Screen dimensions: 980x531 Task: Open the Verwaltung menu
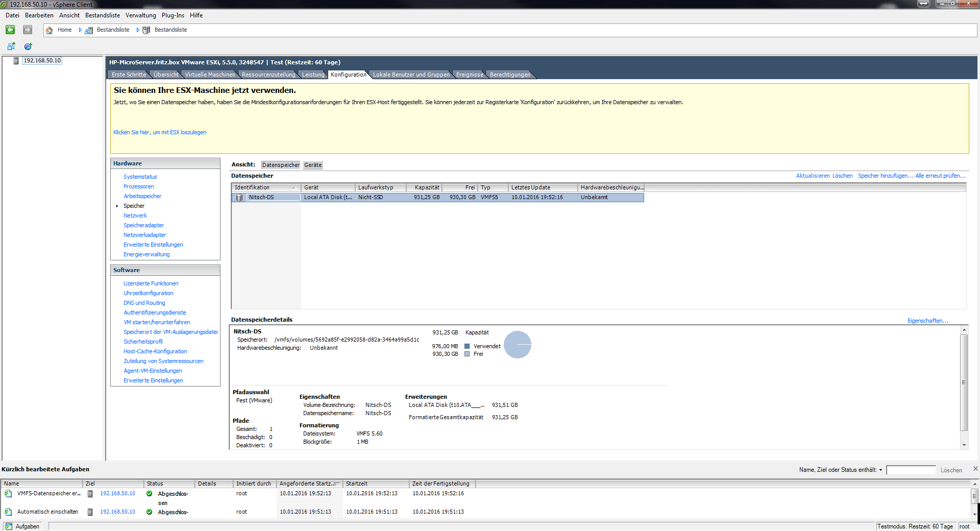141,15
